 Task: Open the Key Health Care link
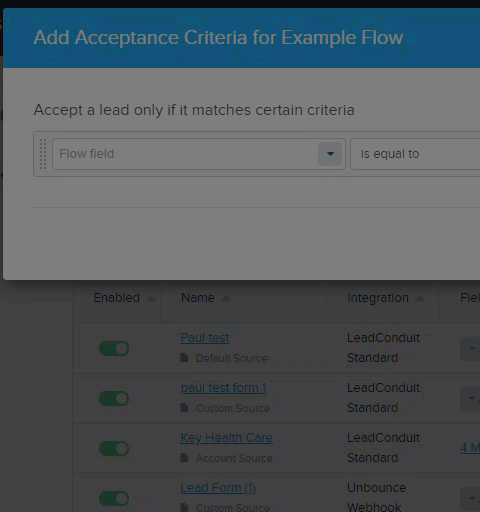227,438
